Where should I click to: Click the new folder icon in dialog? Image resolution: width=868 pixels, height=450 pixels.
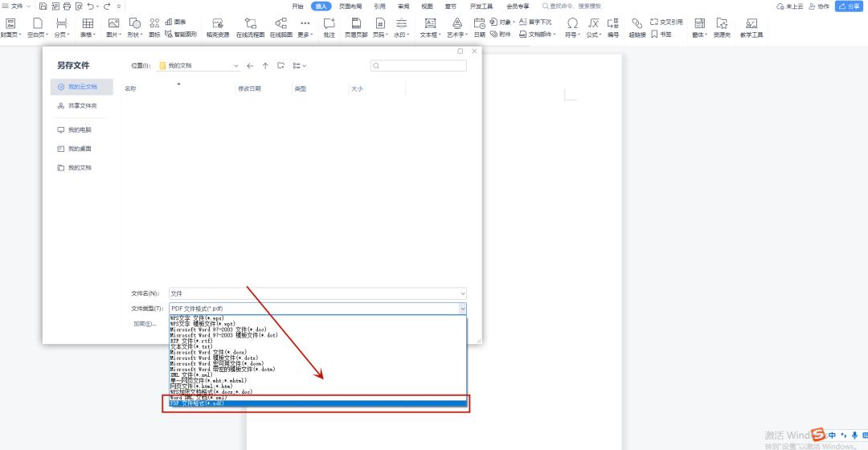280,66
